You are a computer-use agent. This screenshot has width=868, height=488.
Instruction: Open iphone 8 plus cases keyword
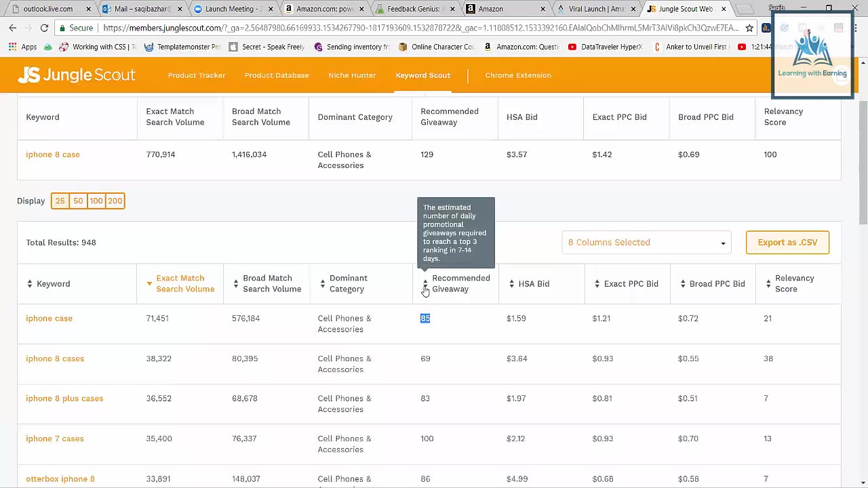pyautogui.click(x=64, y=399)
